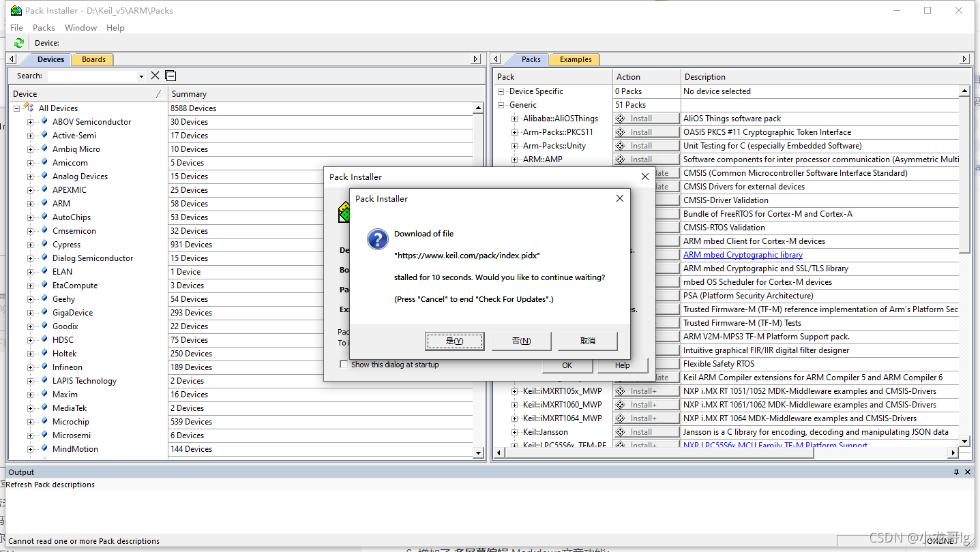
Task: Install the Alibaba::AliOSThings pack
Action: coord(647,119)
